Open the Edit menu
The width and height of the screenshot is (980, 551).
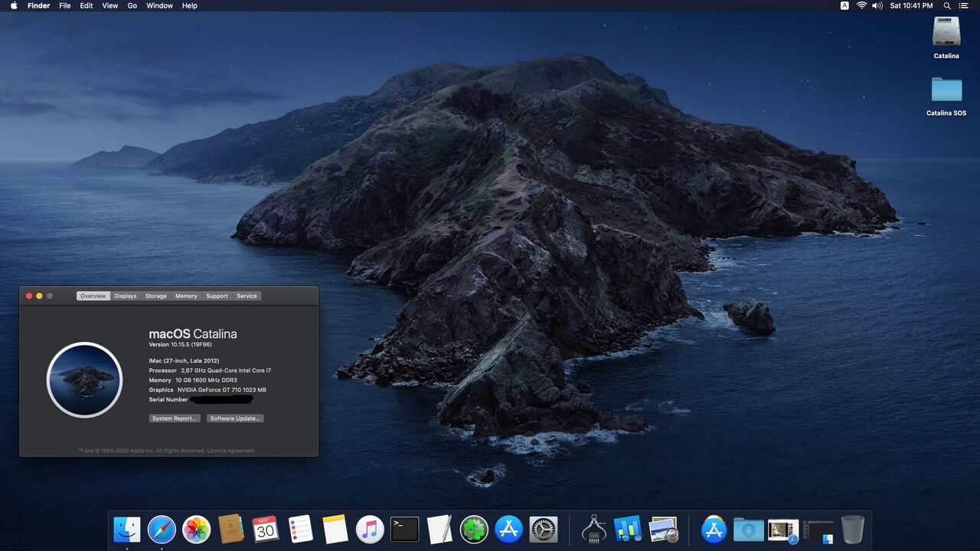[87, 5]
